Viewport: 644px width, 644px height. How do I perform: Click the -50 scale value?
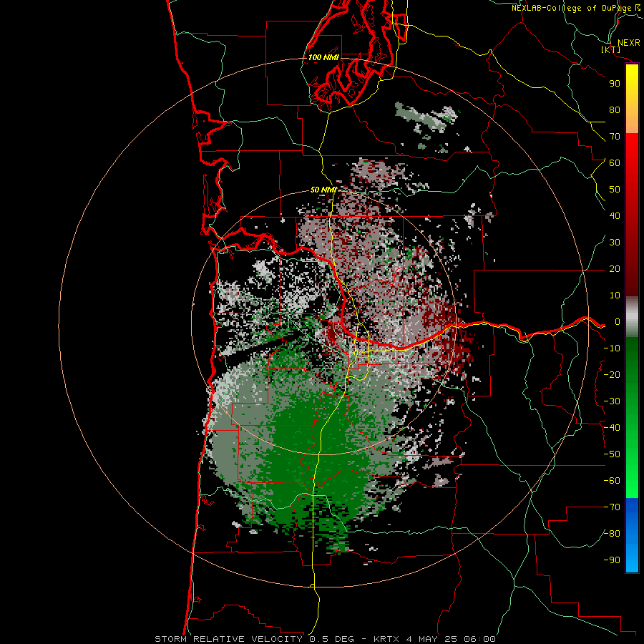pos(612,454)
